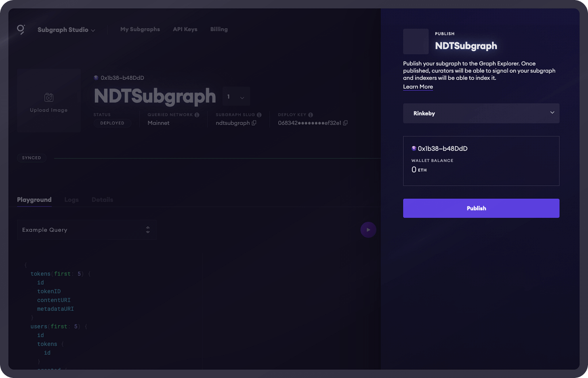Open the Billing page
The height and width of the screenshot is (378, 588).
(x=219, y=29)
